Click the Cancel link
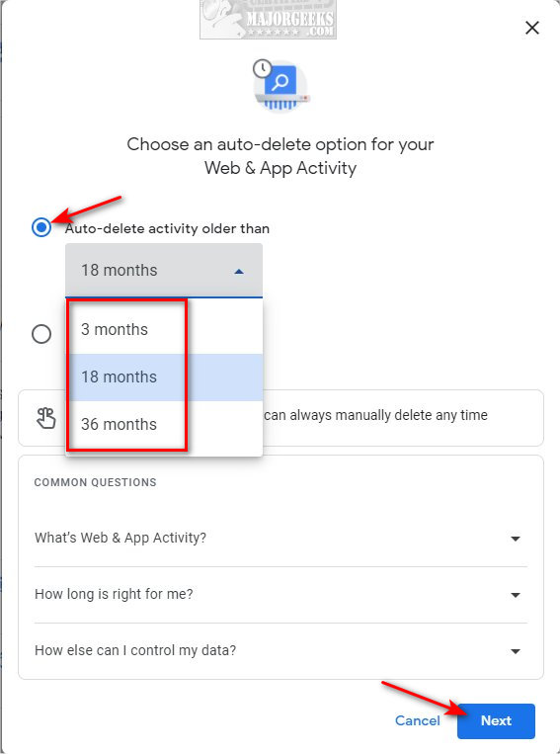The image size is (560, 754). [417, 720]
